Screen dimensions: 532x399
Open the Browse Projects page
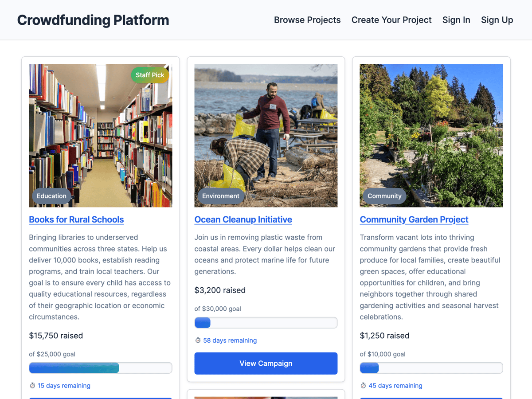tap(307, 20)
